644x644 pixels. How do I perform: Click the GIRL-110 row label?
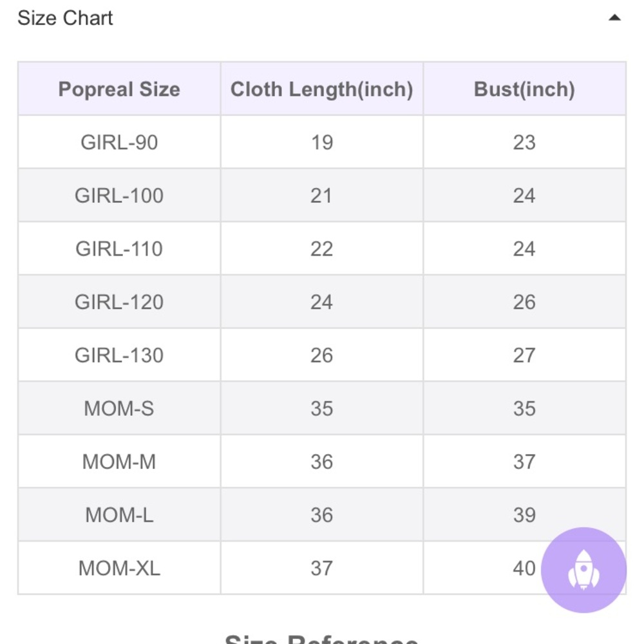pos(119,249)
